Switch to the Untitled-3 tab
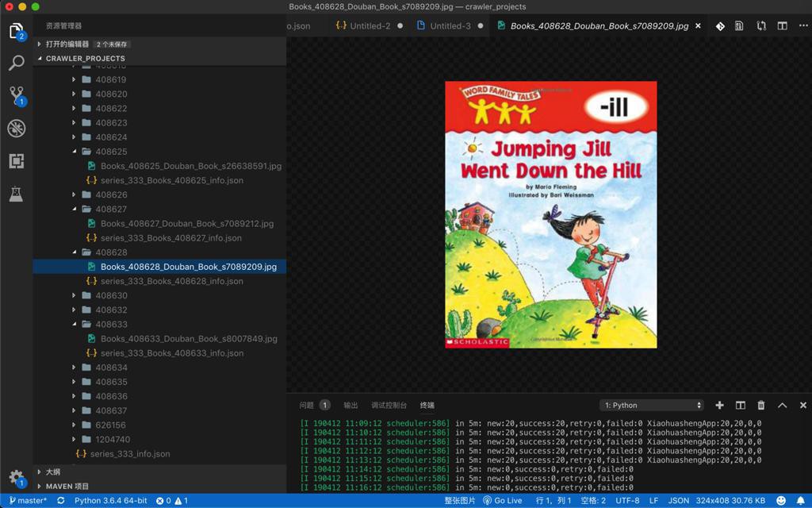The image size is (812, 508). click(x=450, y=26)
